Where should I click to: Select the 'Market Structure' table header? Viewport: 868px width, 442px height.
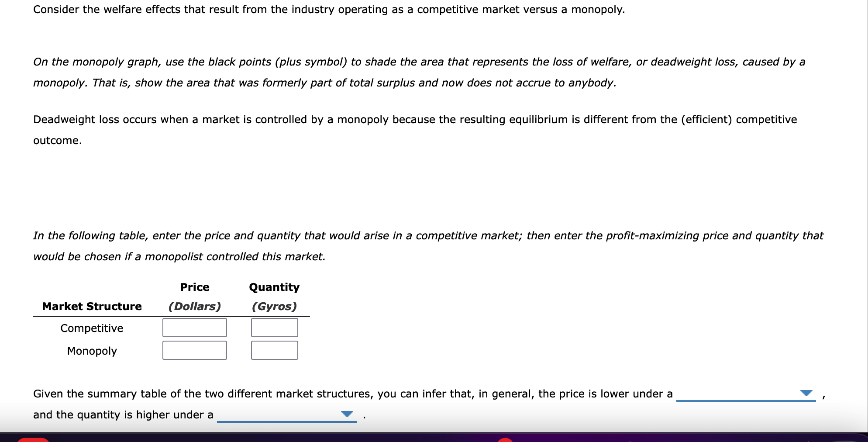(x=91, y=306)
